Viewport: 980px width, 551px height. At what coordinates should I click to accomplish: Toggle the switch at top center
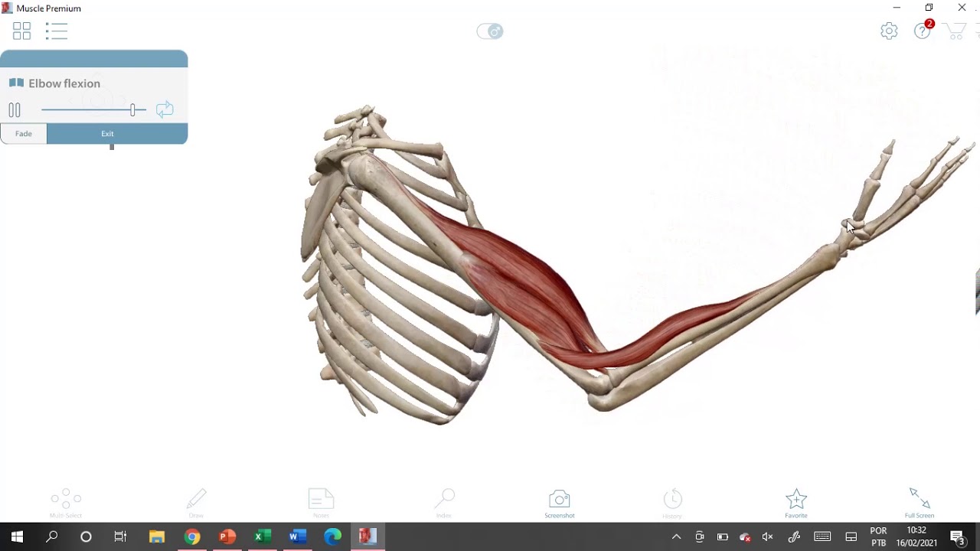point(490,31)
